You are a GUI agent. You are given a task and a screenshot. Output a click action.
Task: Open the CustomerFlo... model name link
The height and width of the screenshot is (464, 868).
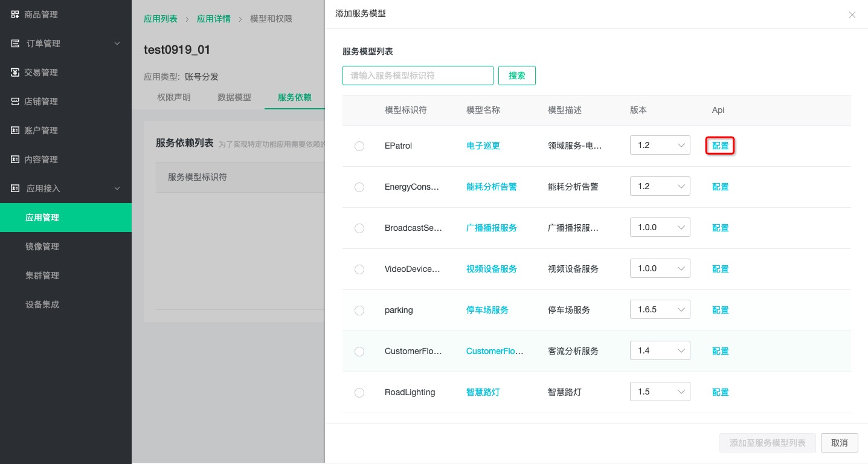point(495,351)
